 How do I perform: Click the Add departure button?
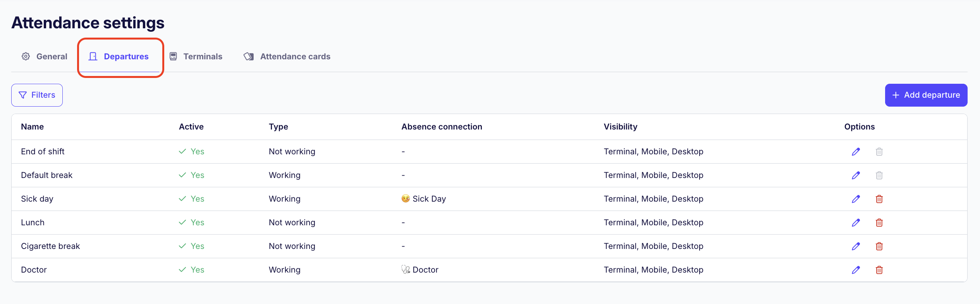point(926,95)
